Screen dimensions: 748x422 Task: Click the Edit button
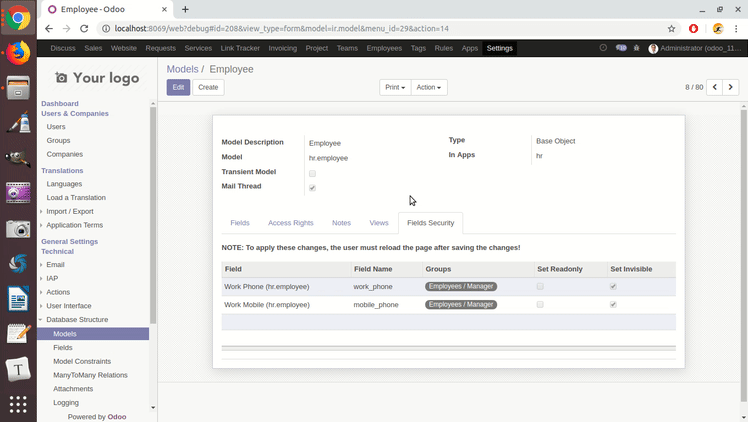tap(178, 87)
